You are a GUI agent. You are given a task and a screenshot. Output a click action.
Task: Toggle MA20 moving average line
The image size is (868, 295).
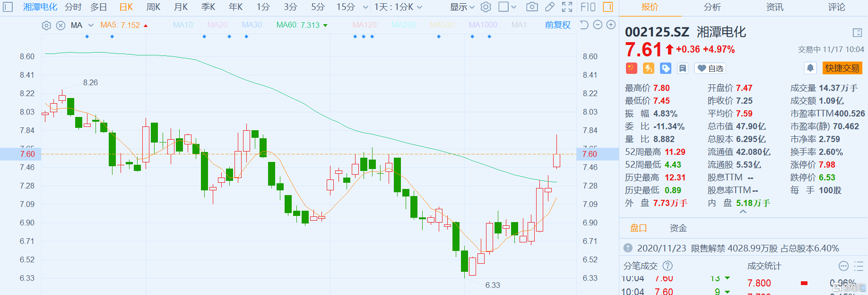[x=218, y=25]
